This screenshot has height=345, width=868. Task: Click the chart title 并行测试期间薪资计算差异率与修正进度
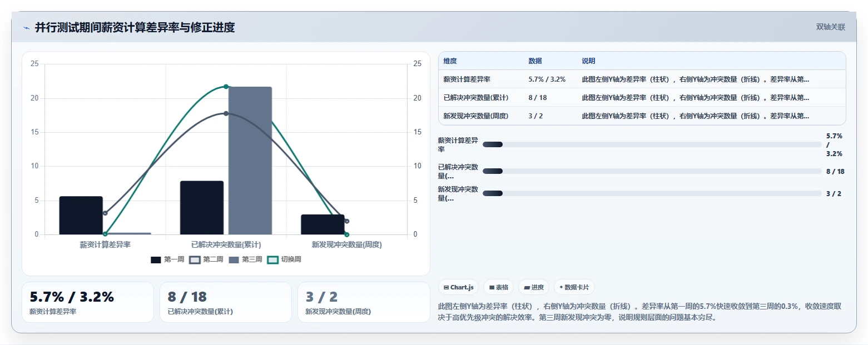click(x=135, y=27)
